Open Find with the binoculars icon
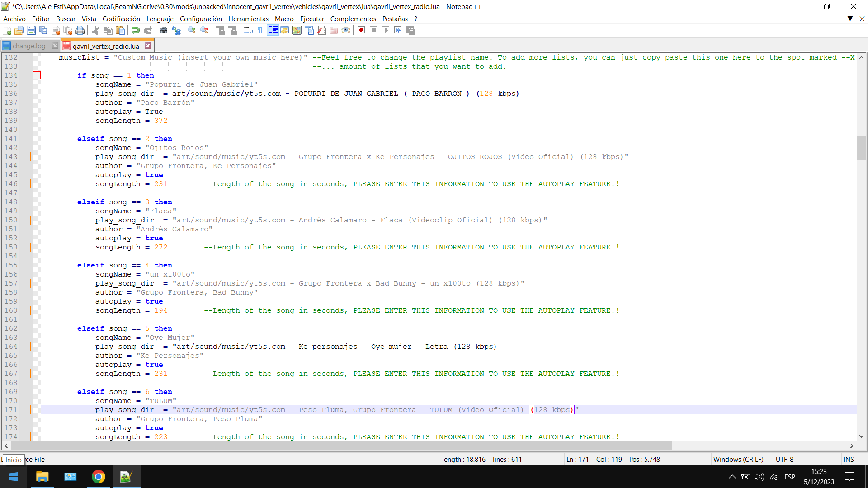The image size is (868, 488). (x=164, y=30)
